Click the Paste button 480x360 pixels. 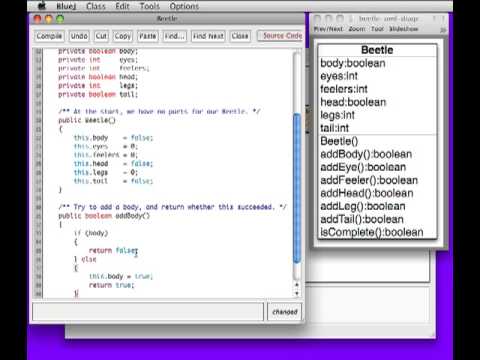click(147, 36)
